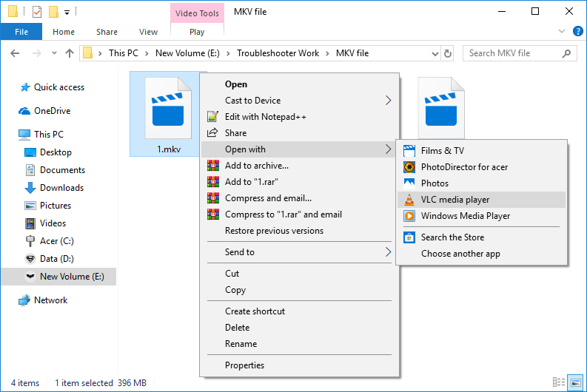This screenshot has height=392, width=587.
Task: Click the Refresh icon in address bar
Action: click(x=448, y=53)
